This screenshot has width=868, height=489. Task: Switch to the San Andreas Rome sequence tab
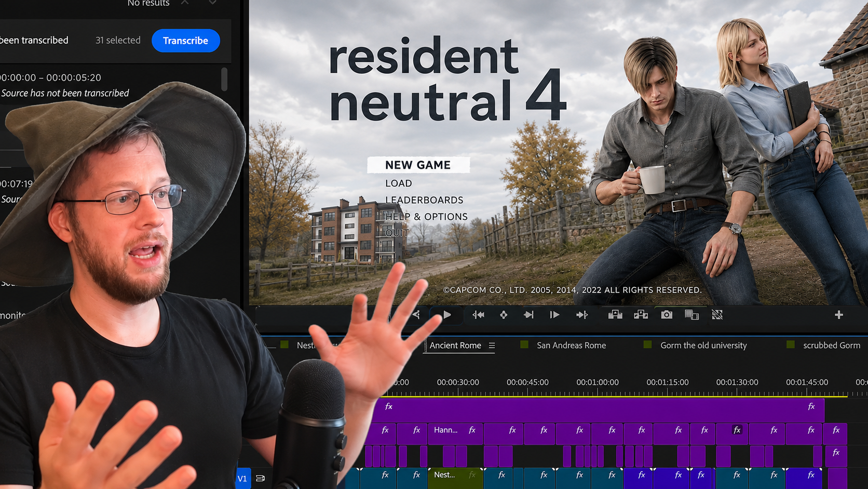tap(571, 345)
